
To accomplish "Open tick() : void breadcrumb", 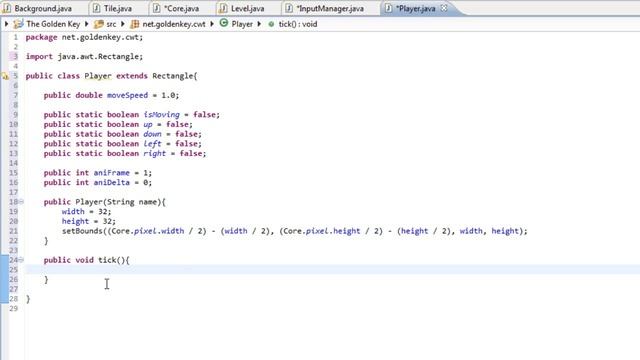I will point(298,24).
